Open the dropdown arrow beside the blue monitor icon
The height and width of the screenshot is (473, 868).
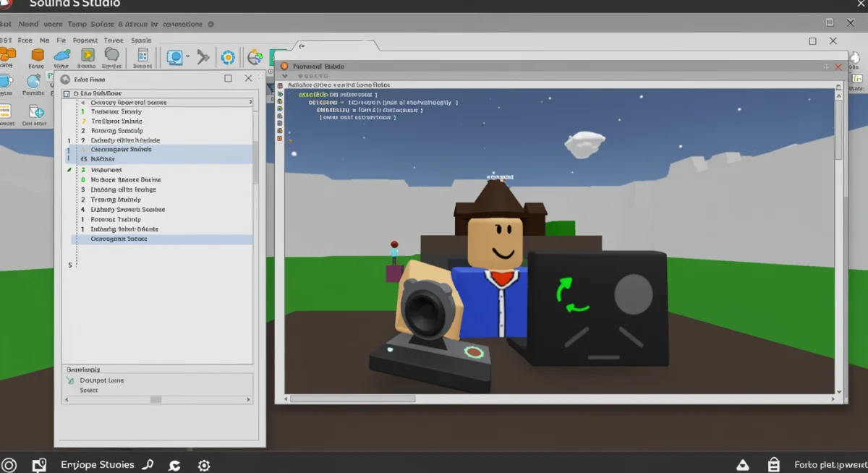point(187,56)
